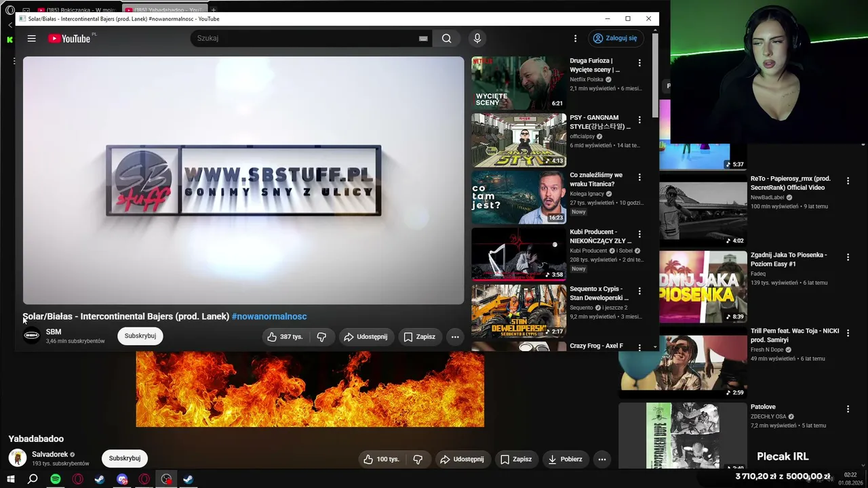
Task: Open the Opera main menu logo
Action: tap(10, 10)
